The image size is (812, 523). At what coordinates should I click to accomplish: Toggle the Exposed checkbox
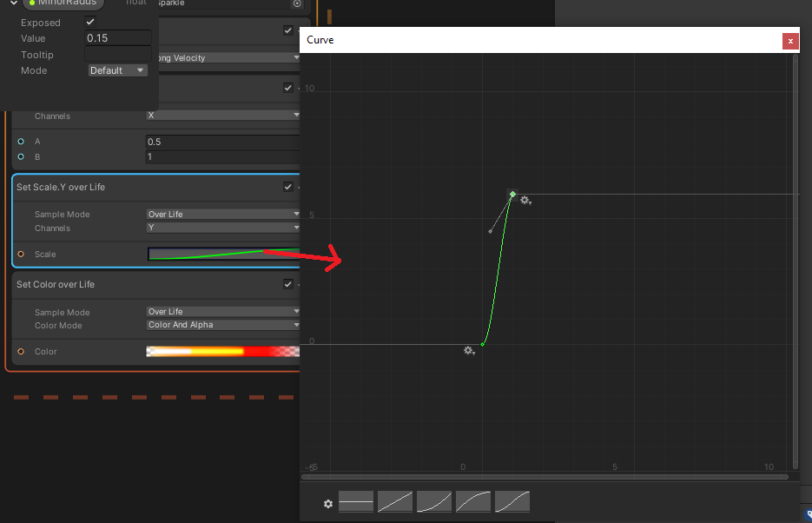(90, 22)
